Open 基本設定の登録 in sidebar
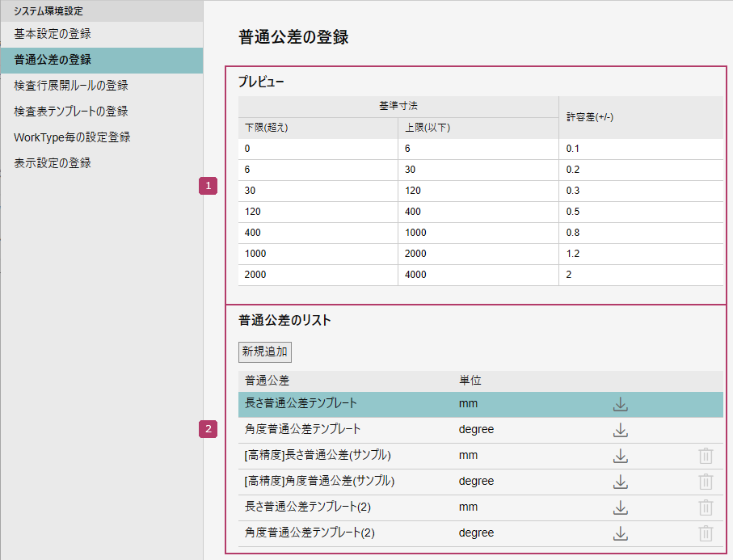The image size is (733, 560). (53, 34)
